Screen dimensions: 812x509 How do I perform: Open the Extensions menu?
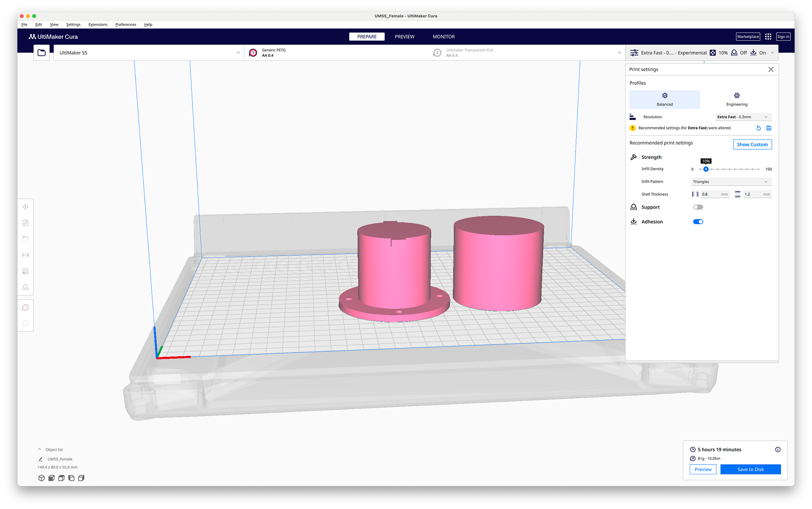click(x=98, y=25)
